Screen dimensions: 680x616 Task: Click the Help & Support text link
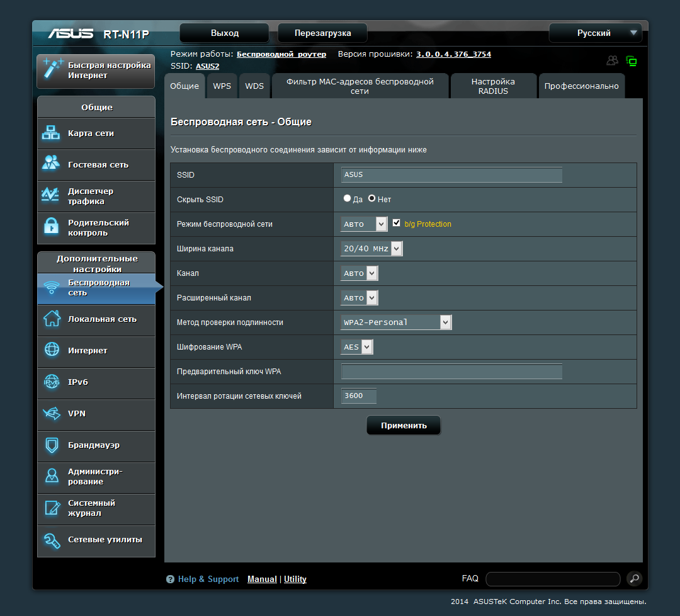208,579
